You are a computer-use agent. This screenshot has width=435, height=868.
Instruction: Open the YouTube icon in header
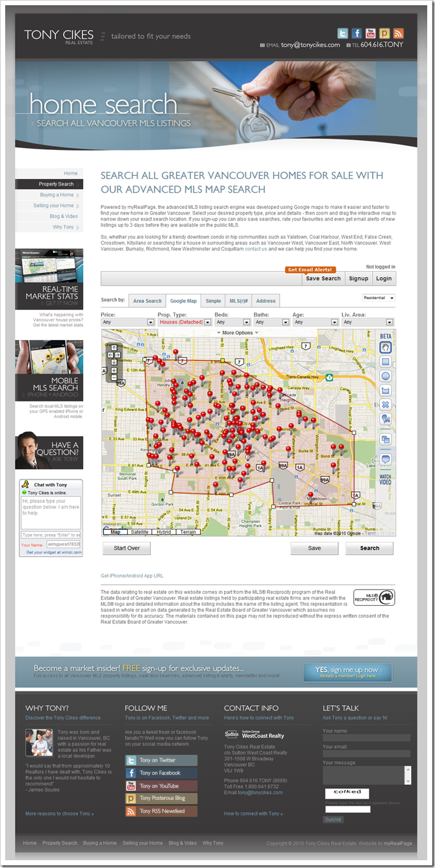pos(371,34)
